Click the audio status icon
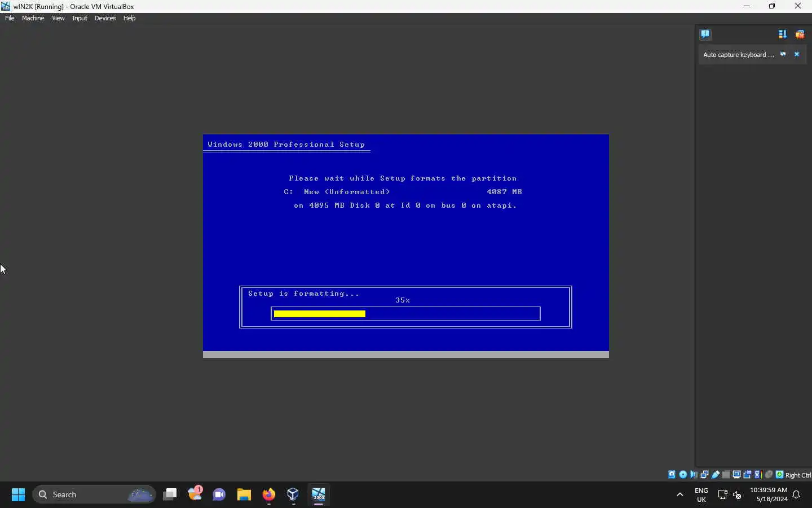This screenshot has width=812, height=508. 694,475
